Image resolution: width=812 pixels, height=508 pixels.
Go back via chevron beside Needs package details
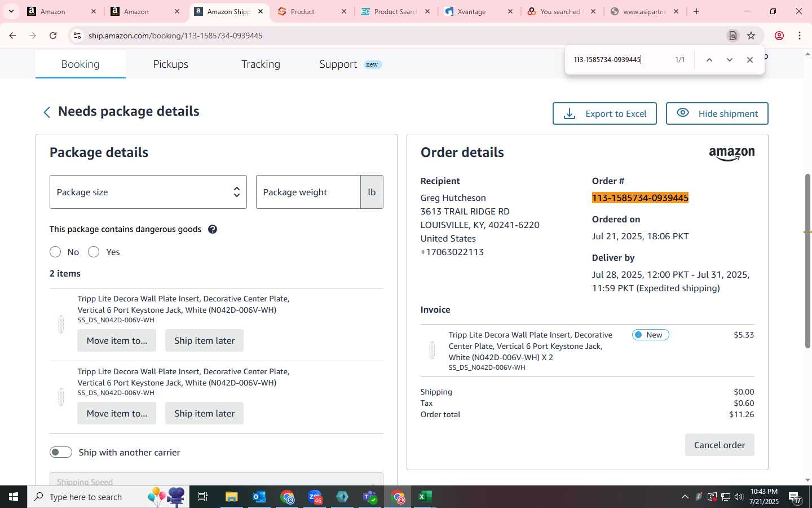(x=47, y=112)
